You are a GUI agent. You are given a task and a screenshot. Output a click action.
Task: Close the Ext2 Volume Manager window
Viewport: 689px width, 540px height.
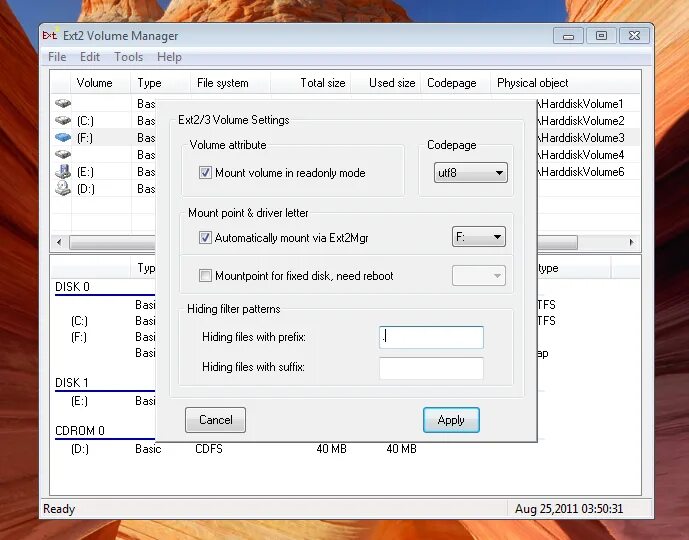[634, 36]
